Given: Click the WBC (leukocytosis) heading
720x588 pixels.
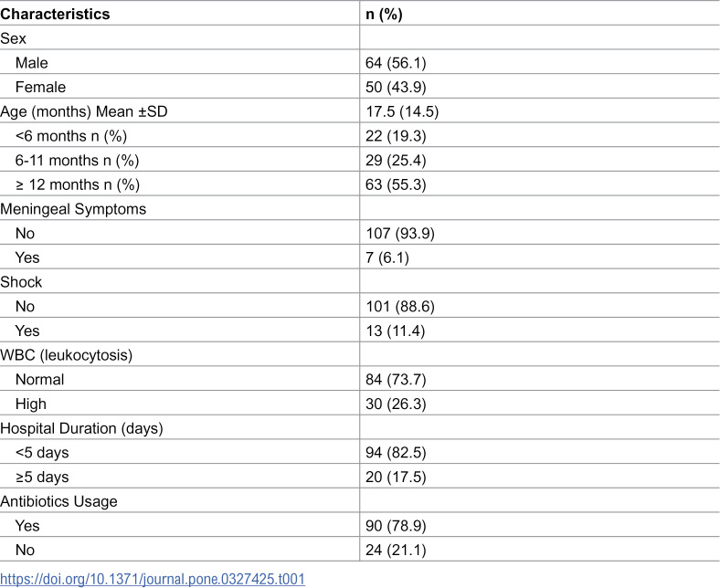Looking at the screenshot, I should click(66, 355).
